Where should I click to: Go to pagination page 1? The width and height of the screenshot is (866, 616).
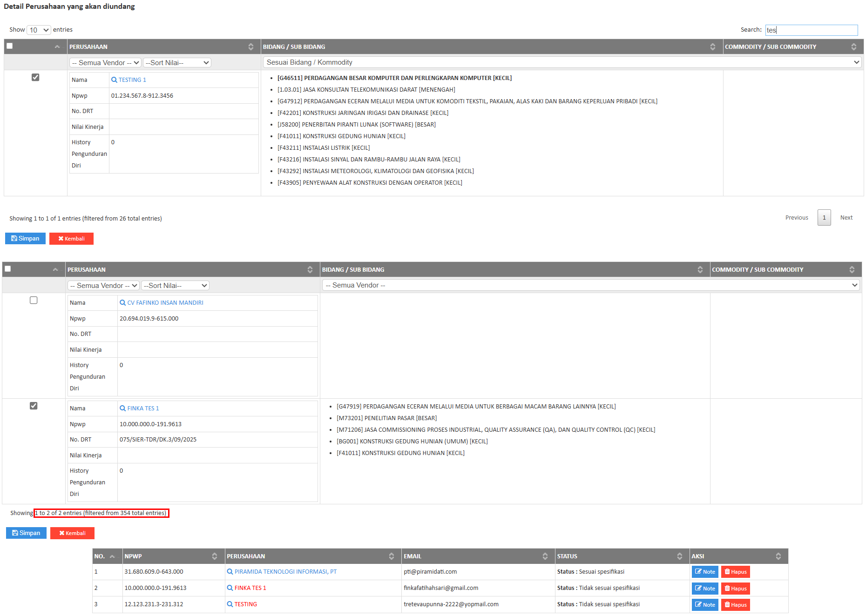tap(824, 218)
